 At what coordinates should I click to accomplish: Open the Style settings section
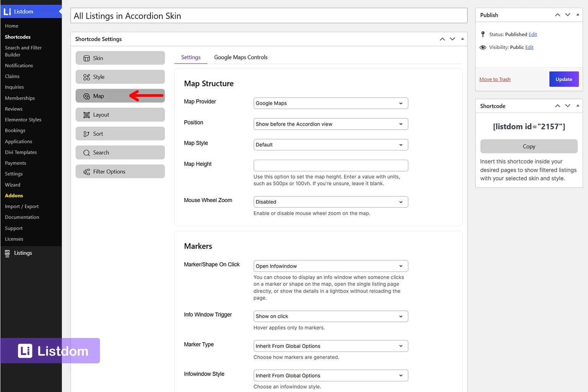tap(120, 77)
